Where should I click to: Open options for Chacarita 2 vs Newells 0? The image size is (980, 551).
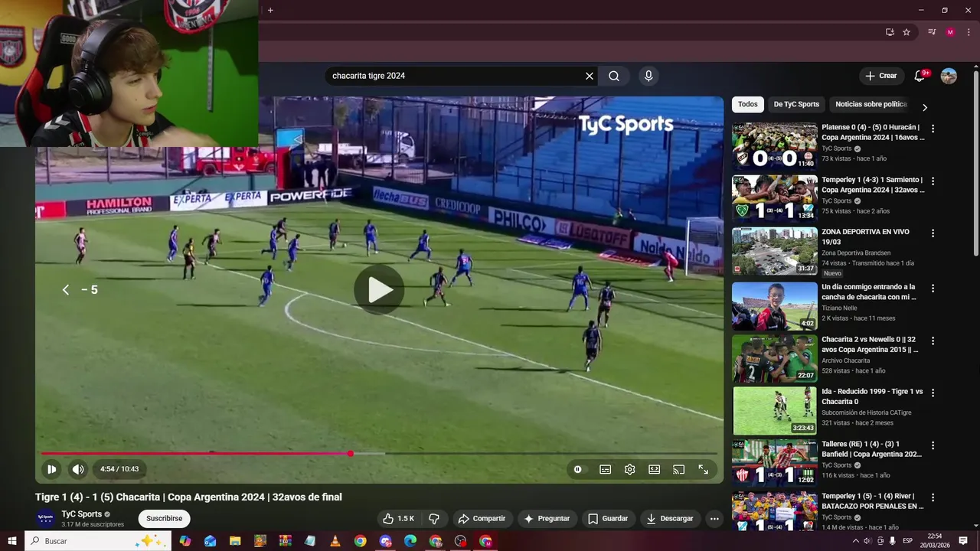pyautogui.click(x=933, y=341)
